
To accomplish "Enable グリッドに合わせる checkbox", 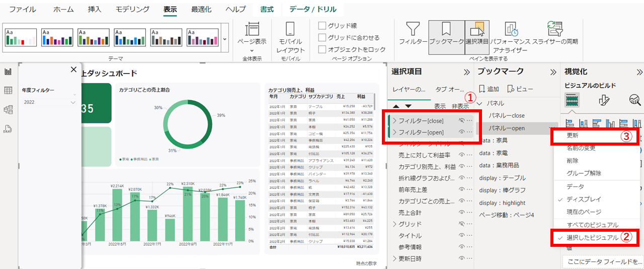I will pyautogui.click(x=323, y=38).
